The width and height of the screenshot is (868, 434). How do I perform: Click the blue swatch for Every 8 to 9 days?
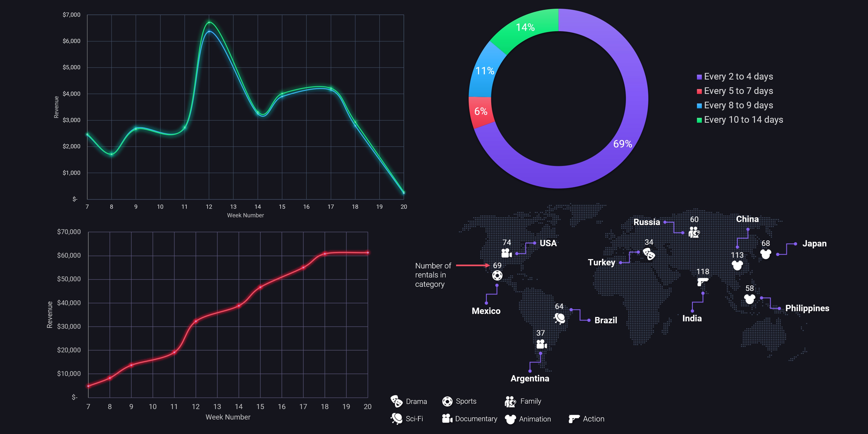click(x=699, y=106)
